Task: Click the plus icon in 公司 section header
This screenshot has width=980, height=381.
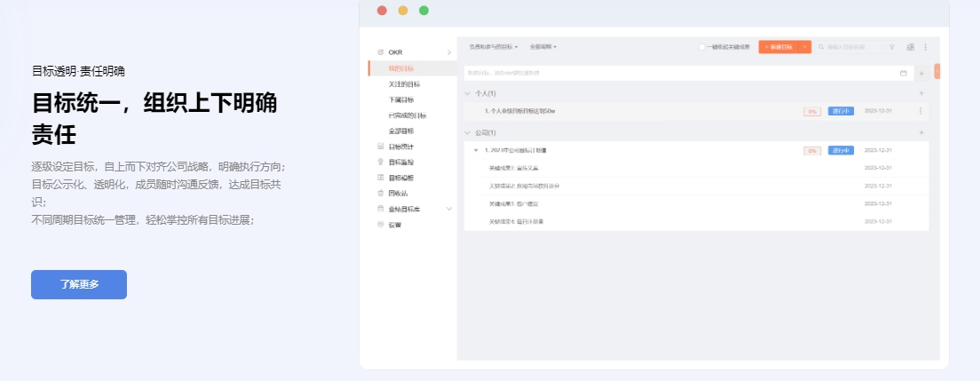Action: coord(921,132)
